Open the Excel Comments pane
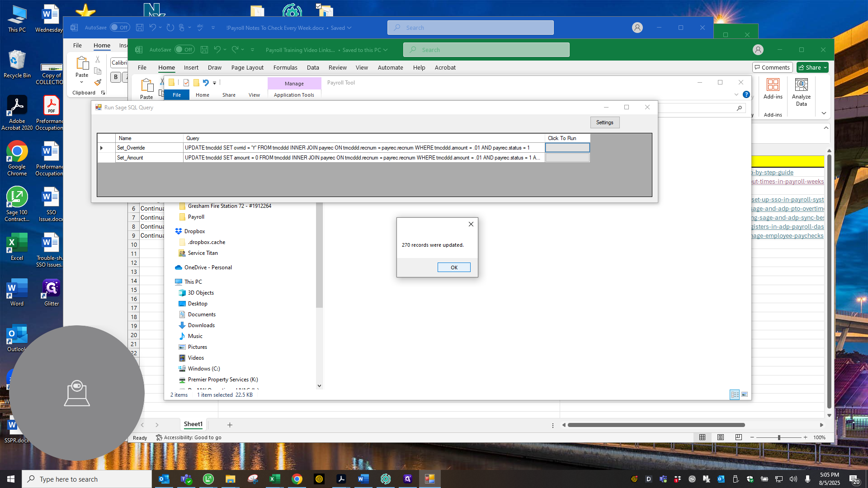868x488 pixels. tap(772, 67)
